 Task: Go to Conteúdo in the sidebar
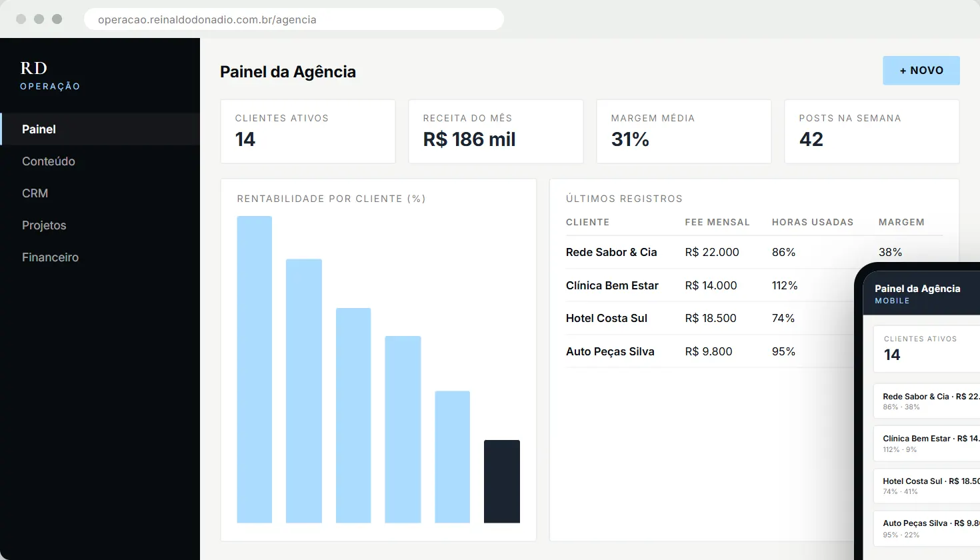pos(100,161)
